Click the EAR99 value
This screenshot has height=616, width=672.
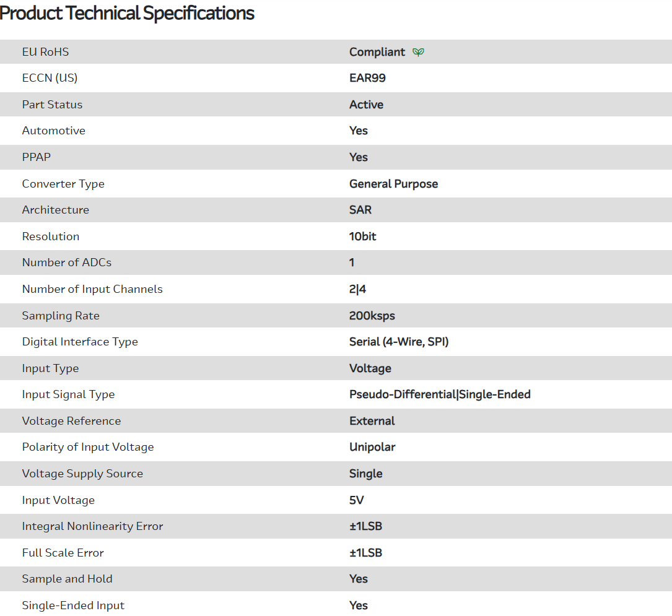tap(367, 78)
